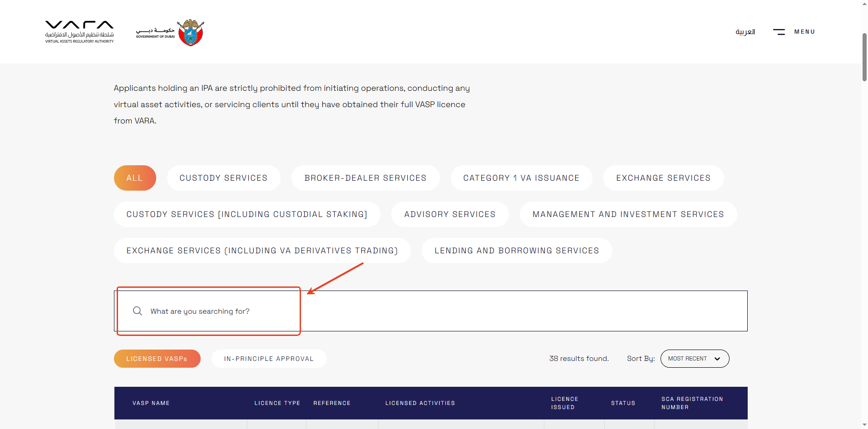868x429 pixels.
Task: Open the Most Recent sort dropdown
Action: click(694, 359)
